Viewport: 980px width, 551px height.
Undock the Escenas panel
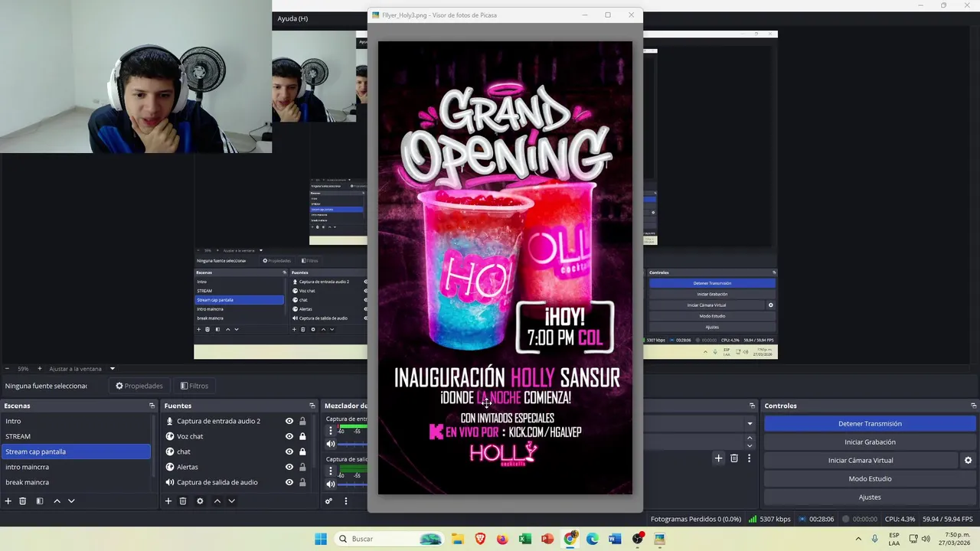(x=152, y=406)
